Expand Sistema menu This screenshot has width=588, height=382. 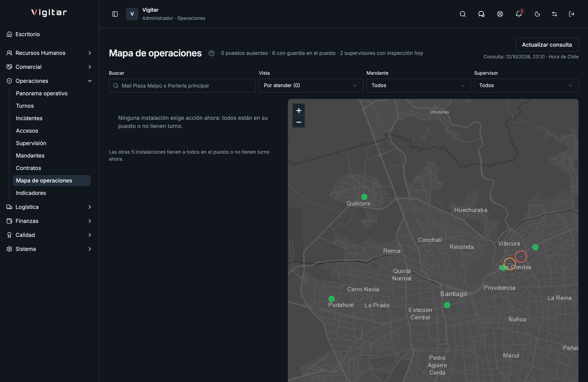point(49,249)
